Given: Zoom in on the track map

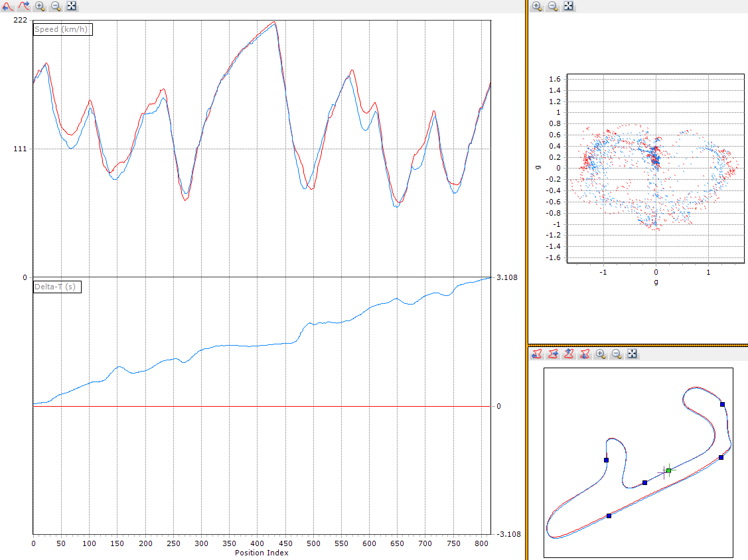Looking at the screenshot, I should point(601,354).
